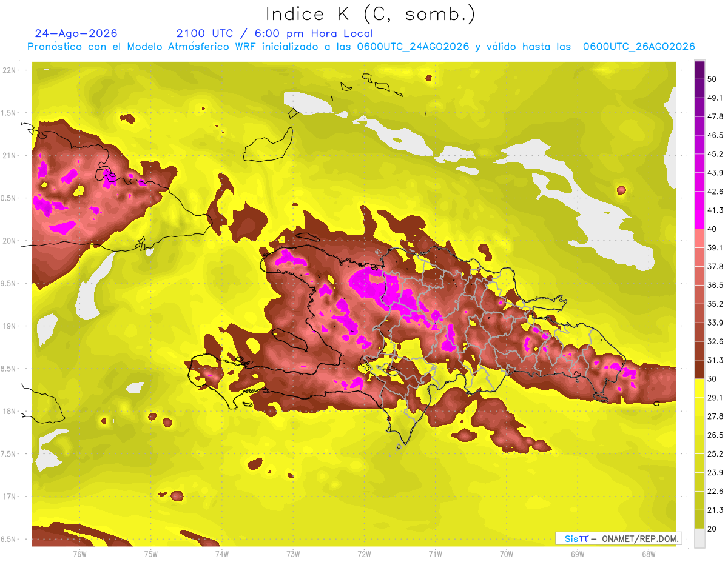Click the legend value "22.6"
Viewport: 728px width, 562px height.
[715, 491]
